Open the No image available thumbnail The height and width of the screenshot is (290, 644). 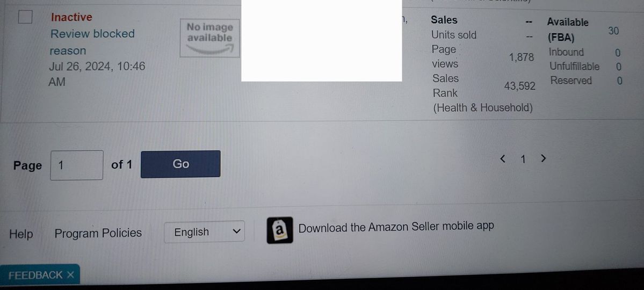[x=209, y=38]
